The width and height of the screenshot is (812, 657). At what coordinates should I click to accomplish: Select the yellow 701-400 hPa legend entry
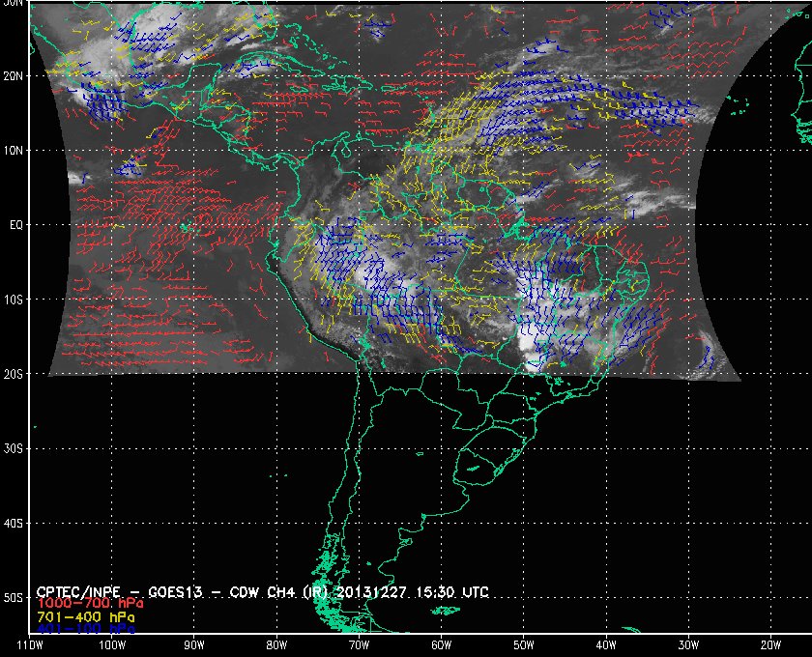click(x=86, y=617)
